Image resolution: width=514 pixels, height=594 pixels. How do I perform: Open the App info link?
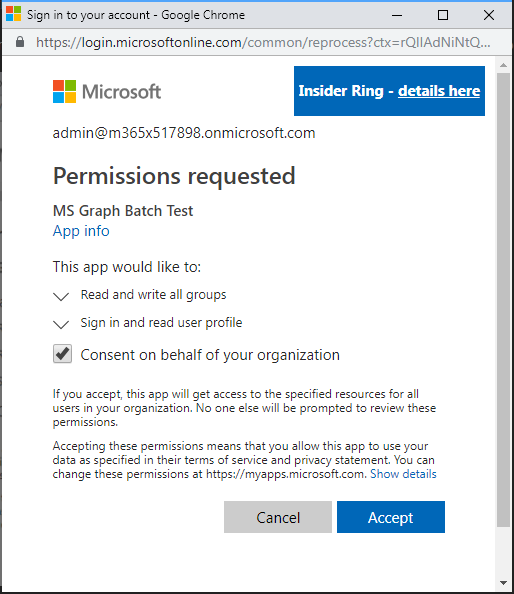tap(81, 231)
